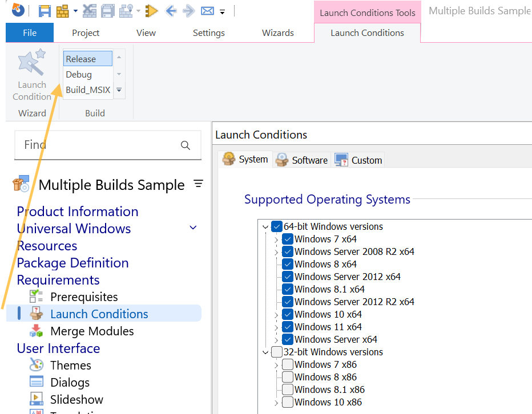The width and height of the screenshot is (532, 414).
Task: Open the Merge Modules page
Action: tap(92, 331)
